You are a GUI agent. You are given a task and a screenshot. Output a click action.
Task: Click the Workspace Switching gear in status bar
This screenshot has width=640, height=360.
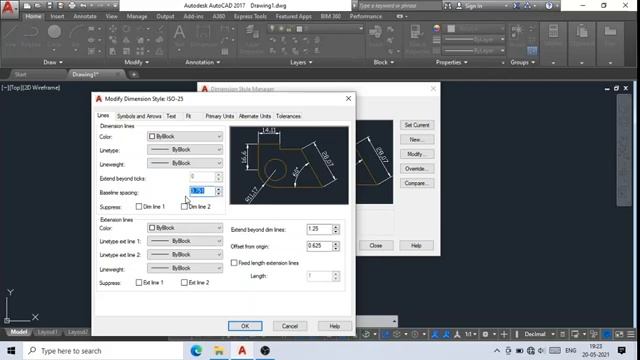(485, 334)
